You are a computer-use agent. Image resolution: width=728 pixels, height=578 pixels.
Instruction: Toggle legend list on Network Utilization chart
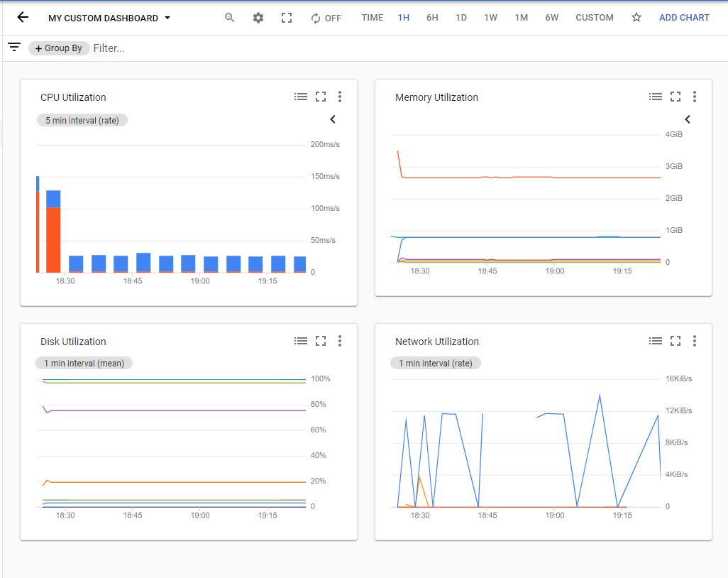pyautogui.click(x=656, y=342)
